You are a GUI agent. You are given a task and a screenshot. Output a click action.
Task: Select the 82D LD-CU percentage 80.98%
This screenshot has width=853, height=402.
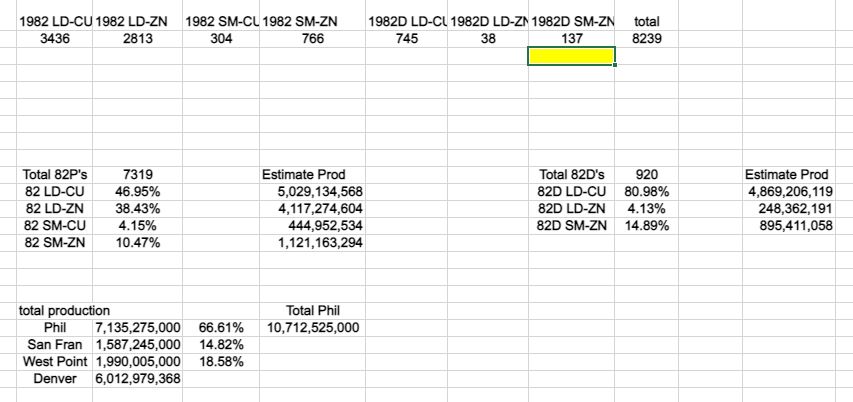click(646, 192)
